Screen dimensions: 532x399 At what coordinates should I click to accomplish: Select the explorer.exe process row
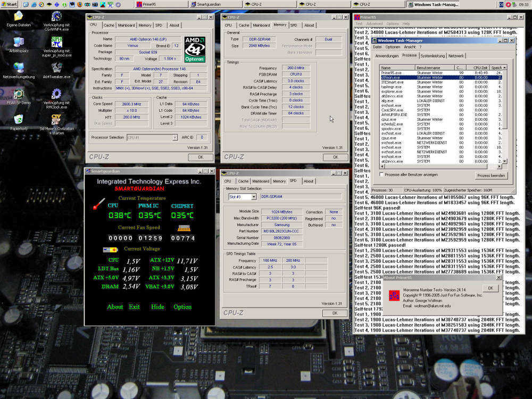coord(392,92)
